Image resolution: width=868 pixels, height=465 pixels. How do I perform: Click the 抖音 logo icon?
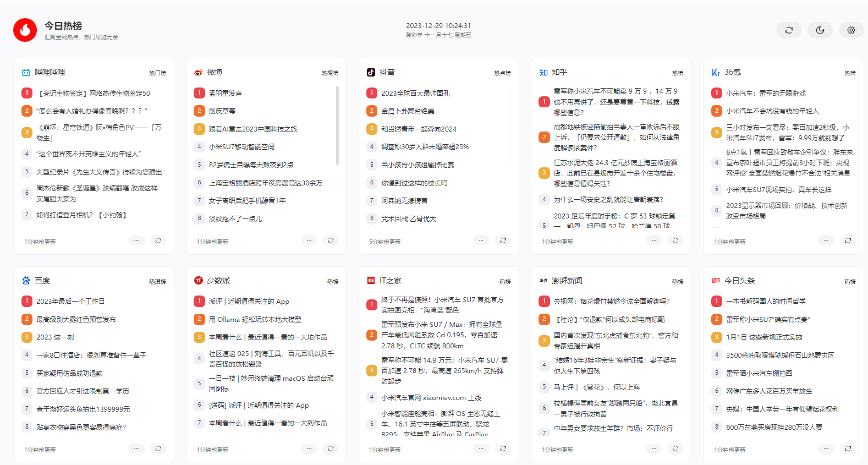click(x=371, y=72)
